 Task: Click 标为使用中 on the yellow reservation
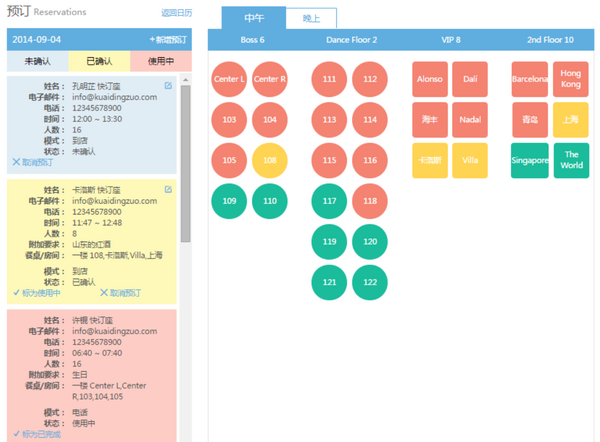click(x=38, y=293)
